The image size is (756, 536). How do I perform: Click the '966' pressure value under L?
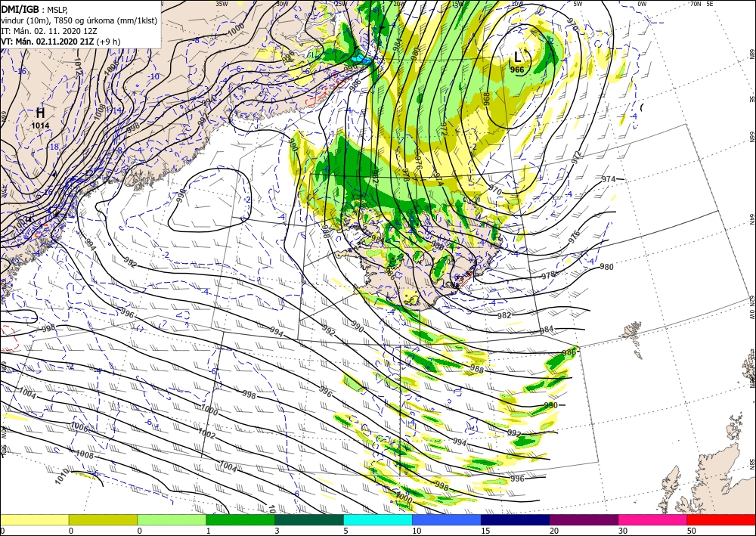(517, 70)
